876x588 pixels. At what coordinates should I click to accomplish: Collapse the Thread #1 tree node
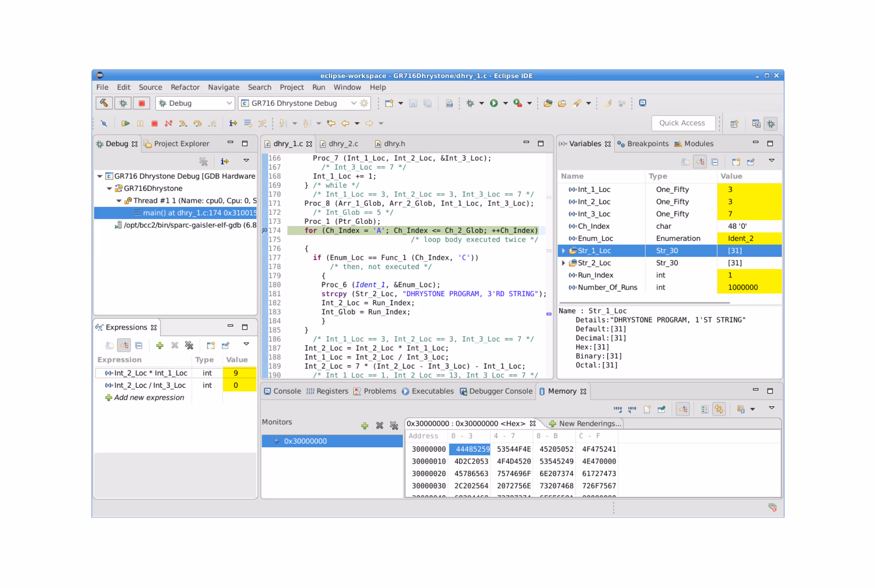pos(119,201)
